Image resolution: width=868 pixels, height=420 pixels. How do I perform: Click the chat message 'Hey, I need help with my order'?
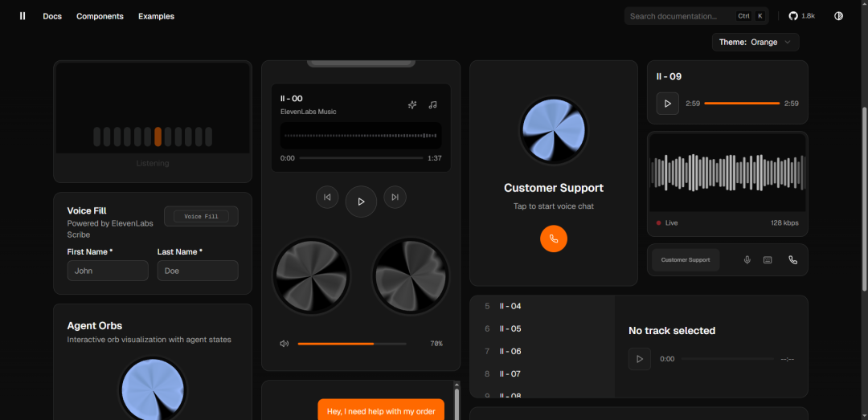[381, 411]
